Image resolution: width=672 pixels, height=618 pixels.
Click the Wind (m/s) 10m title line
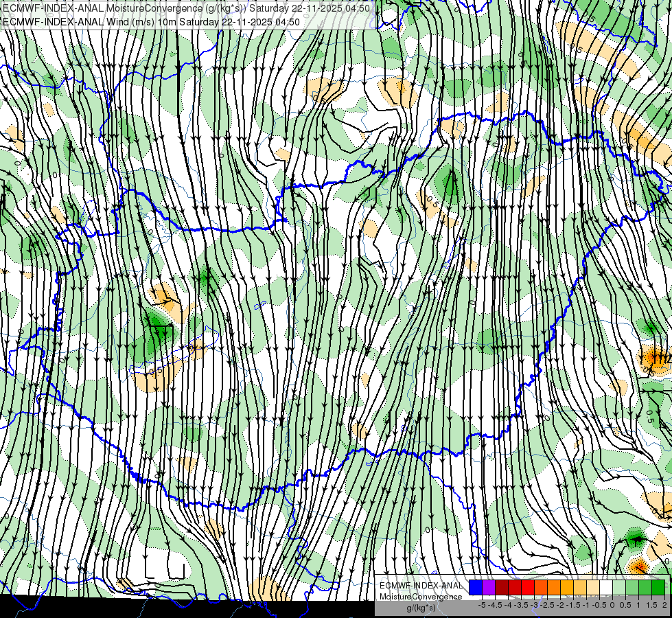click(151, 21)
